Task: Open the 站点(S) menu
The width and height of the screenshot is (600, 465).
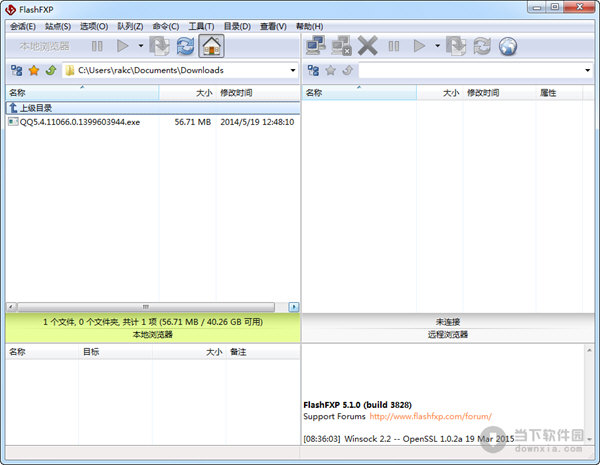Action: (58, 26)
